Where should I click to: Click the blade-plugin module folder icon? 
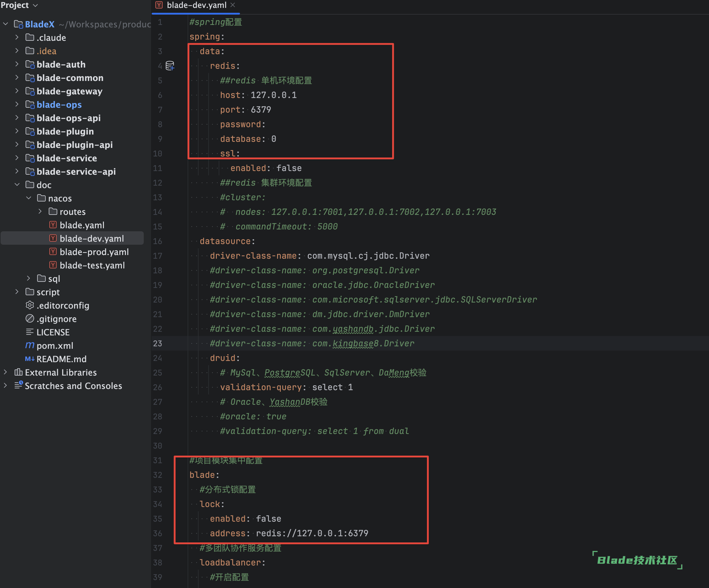coord(30,131)
